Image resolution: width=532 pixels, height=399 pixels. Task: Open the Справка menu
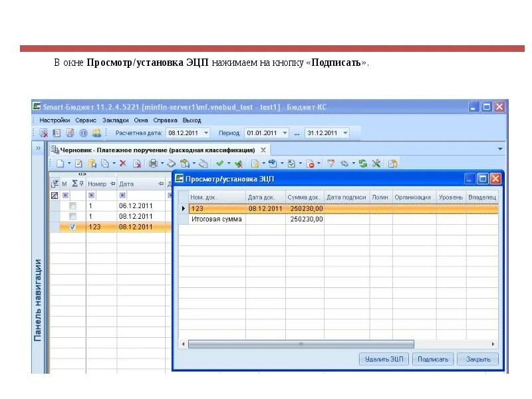[165, 120]
